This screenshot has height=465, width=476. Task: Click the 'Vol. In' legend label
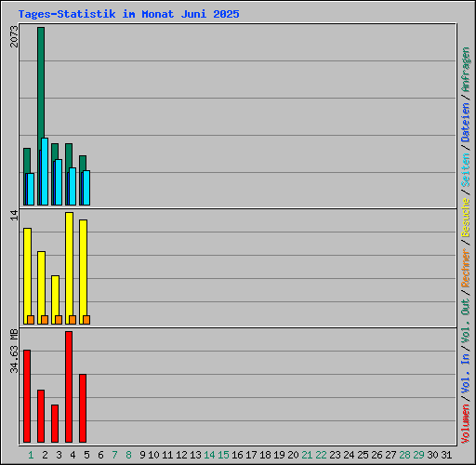[x=466, y=374]
